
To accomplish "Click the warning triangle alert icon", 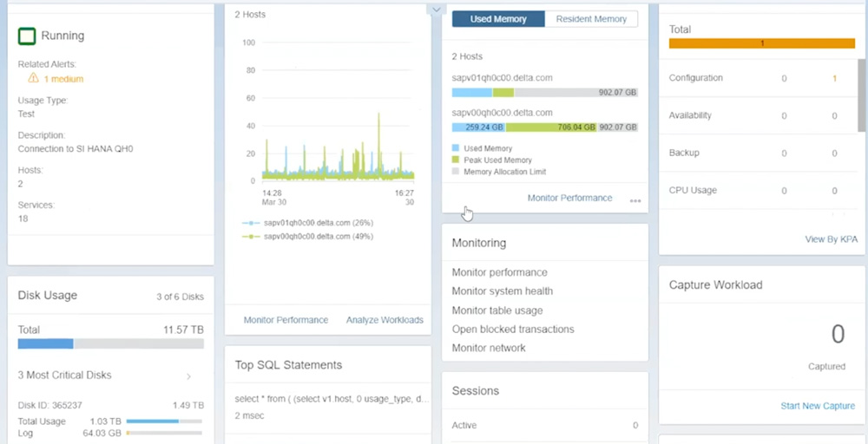I will 34,79.
